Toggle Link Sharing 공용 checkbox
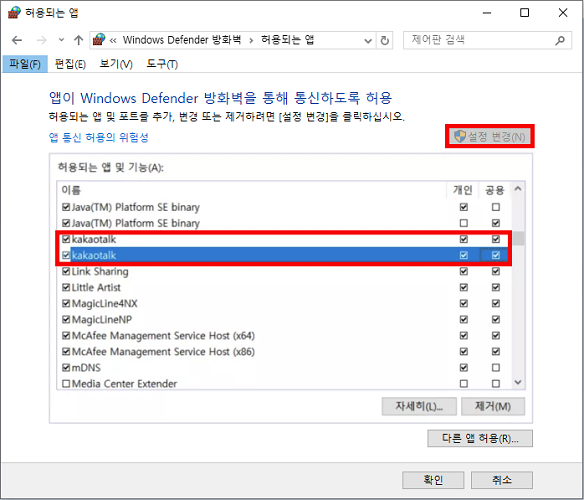The width and height of the screenshot is (584, 500). coord(496,271)
